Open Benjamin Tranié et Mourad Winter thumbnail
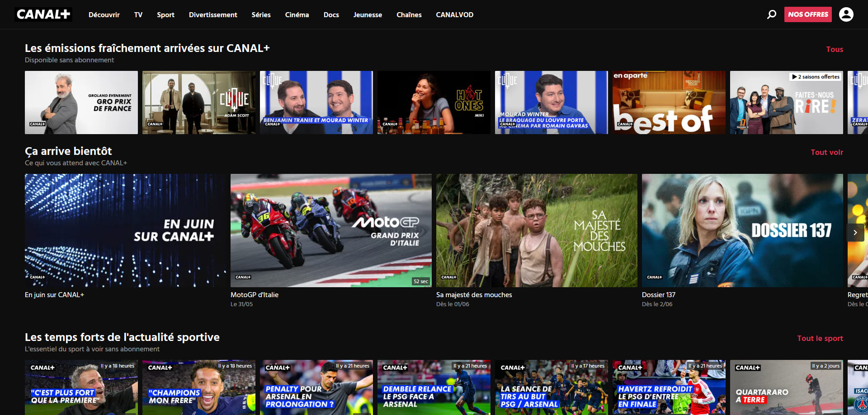 click(316, 103)
